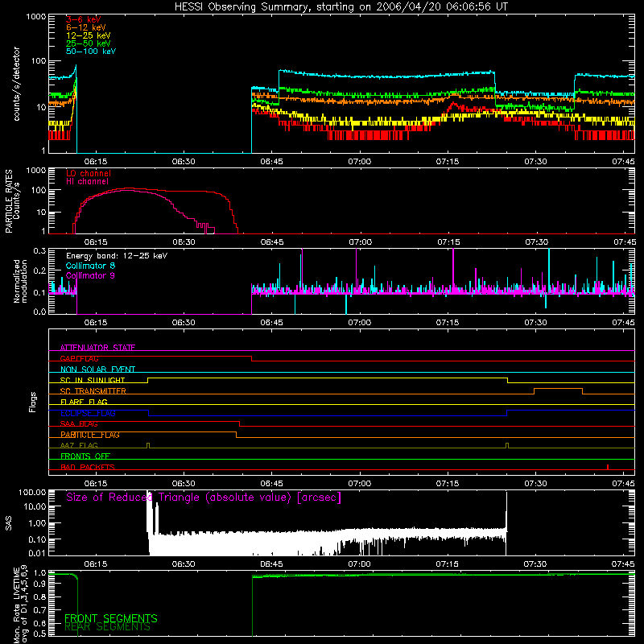Click the SAA_FLAG label
This screenshot has height=644, width=644.
point(79,424)
